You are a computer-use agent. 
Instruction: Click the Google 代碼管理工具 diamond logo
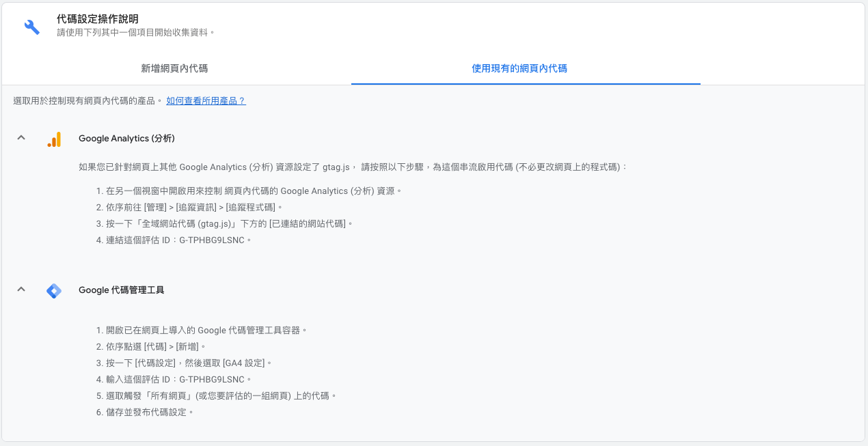click(54, 290)
